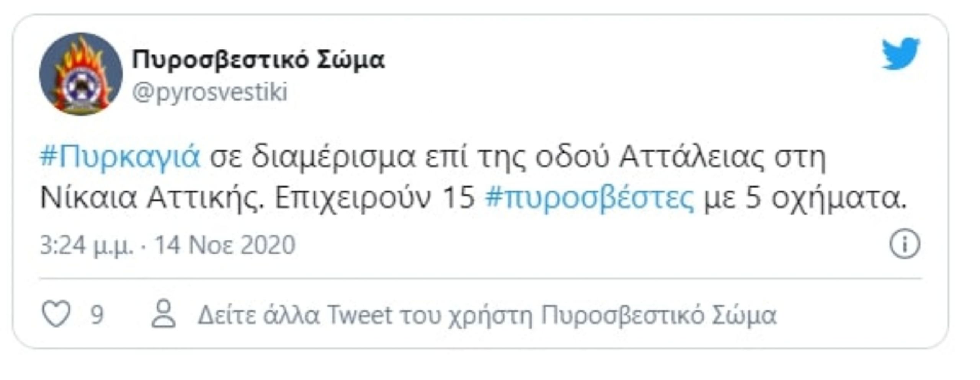Visit the @pyrosvestiki handle
This screenshot has width=980, height=380.
pos(210,93)
